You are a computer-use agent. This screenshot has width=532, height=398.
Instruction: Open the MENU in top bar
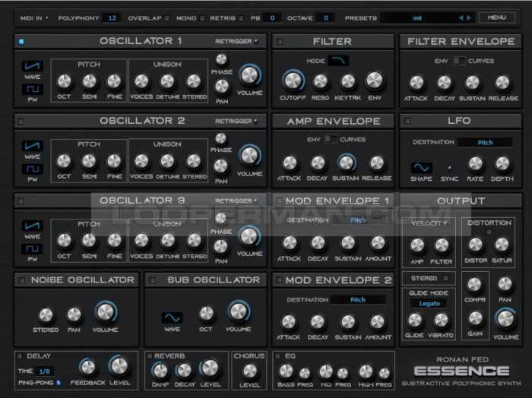coord(496,17)
